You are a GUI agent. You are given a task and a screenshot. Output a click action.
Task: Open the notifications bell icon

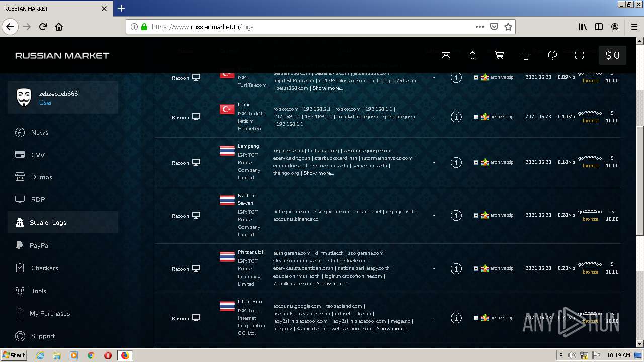[472, 55]
